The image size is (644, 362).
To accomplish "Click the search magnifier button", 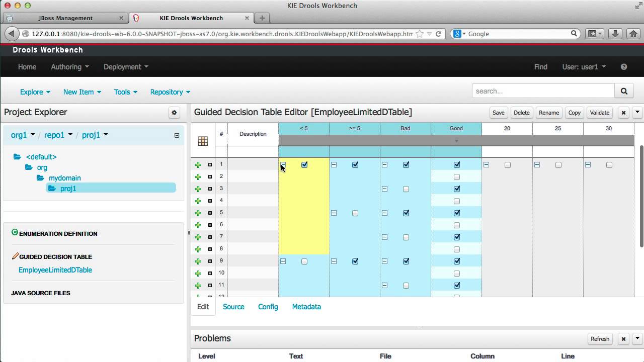I will pyautogui.click(x=624, y=91).
